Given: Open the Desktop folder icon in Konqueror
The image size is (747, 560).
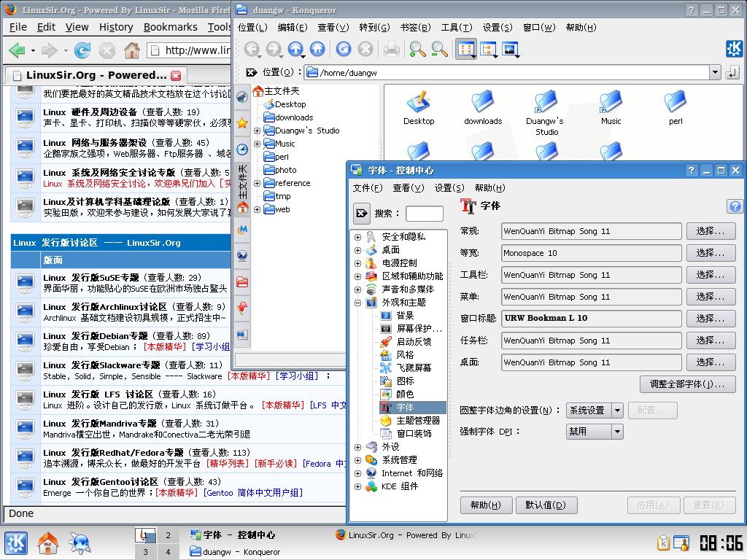Looking at the screenshot, I should 419,108.
